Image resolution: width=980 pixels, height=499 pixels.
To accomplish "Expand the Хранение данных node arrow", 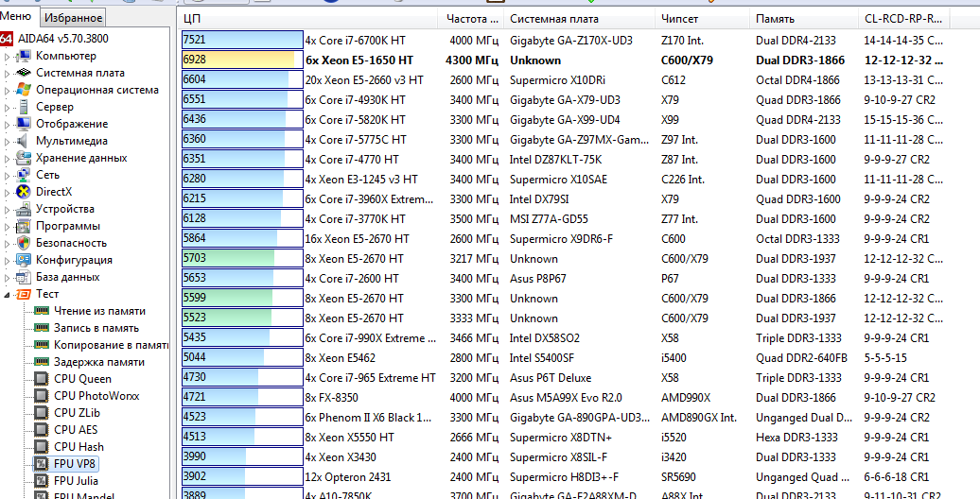I will (x=8, y=159).
